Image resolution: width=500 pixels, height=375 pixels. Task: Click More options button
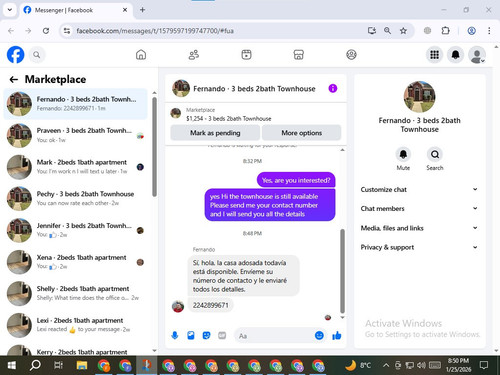click(x=302, y=133)
